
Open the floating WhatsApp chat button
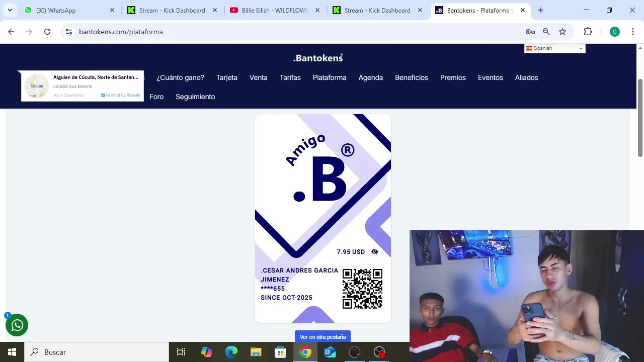17,325
